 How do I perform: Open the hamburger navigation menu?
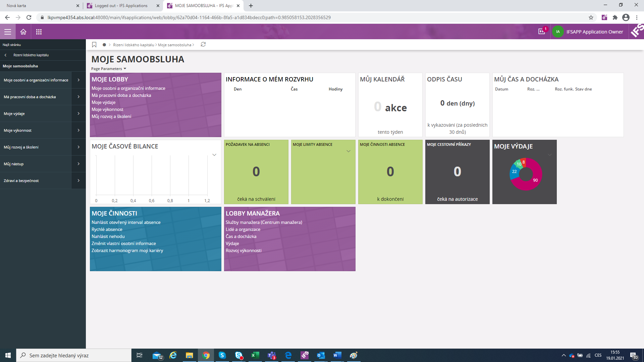coord(8,32)
